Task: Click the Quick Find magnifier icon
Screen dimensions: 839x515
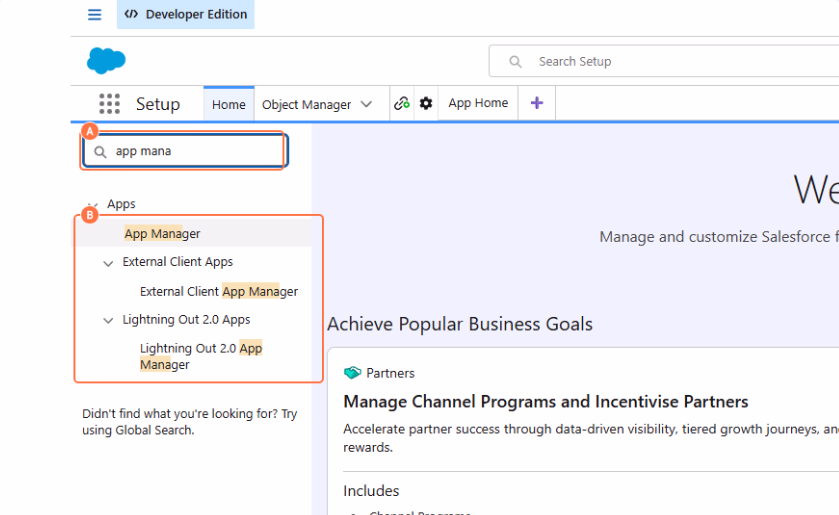Action: click(x=100, y=152)
